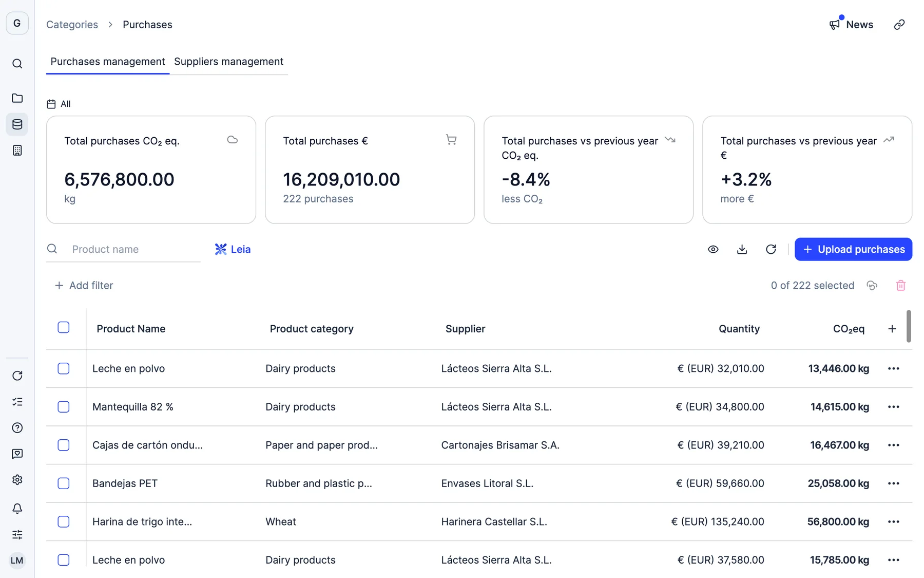Open the sliders preferences icon in sidebar
924x578 pixels.
[x=17, y=534]
